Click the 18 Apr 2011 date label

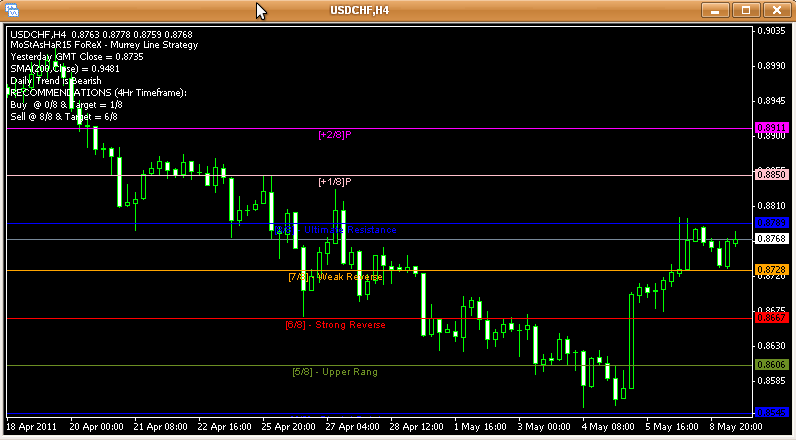(32, 424)
